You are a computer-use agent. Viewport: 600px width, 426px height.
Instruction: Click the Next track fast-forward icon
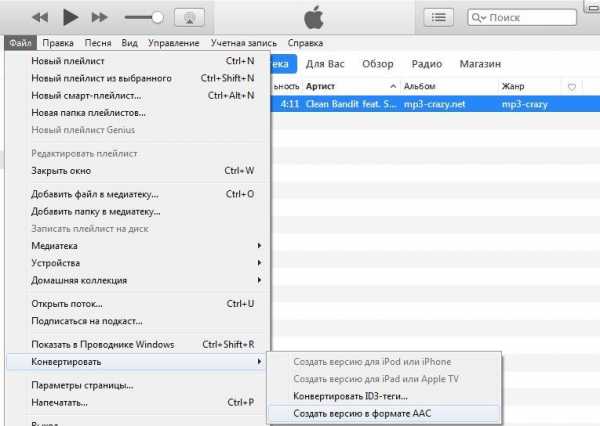click(x=99, y=18)
